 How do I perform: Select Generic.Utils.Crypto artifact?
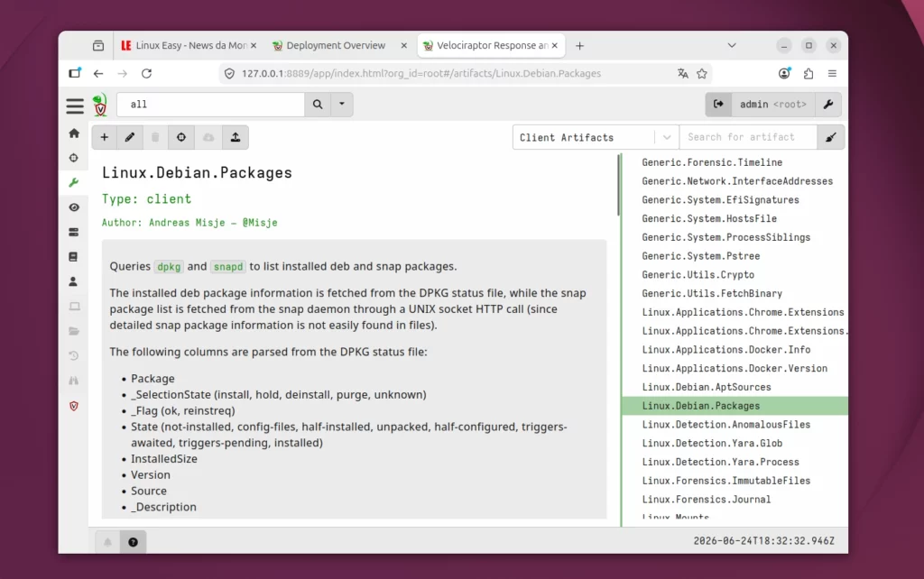coord(698,275)
